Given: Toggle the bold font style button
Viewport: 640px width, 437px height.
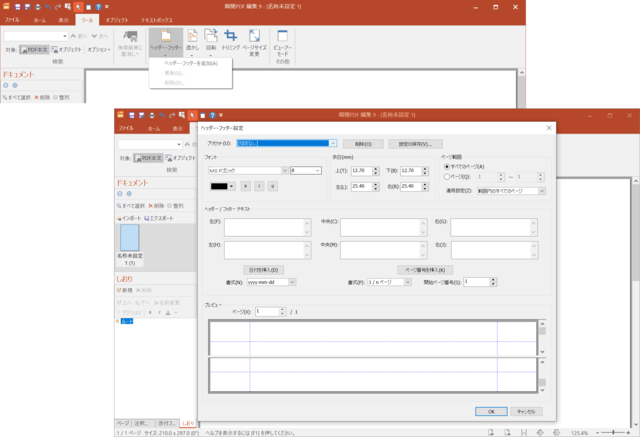Looking at the screenshot, I should [245, 186].
